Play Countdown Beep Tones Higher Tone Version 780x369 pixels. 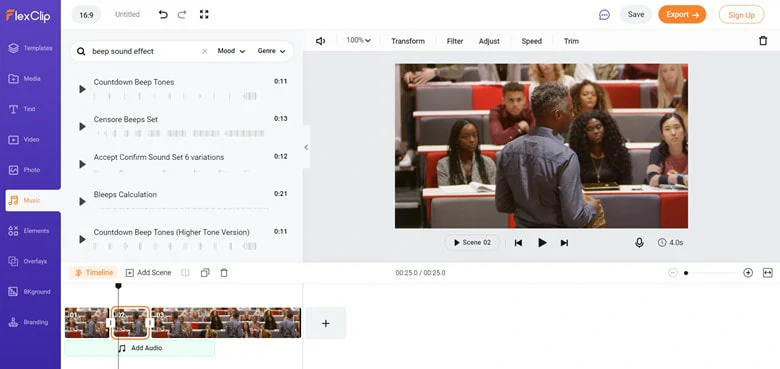pos(83,239)
